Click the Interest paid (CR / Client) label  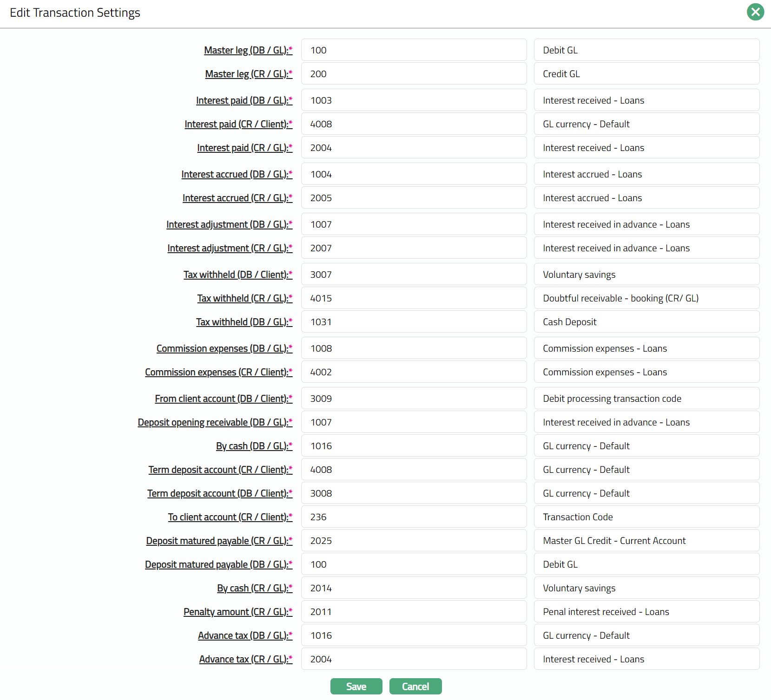[x=238, y=124]
